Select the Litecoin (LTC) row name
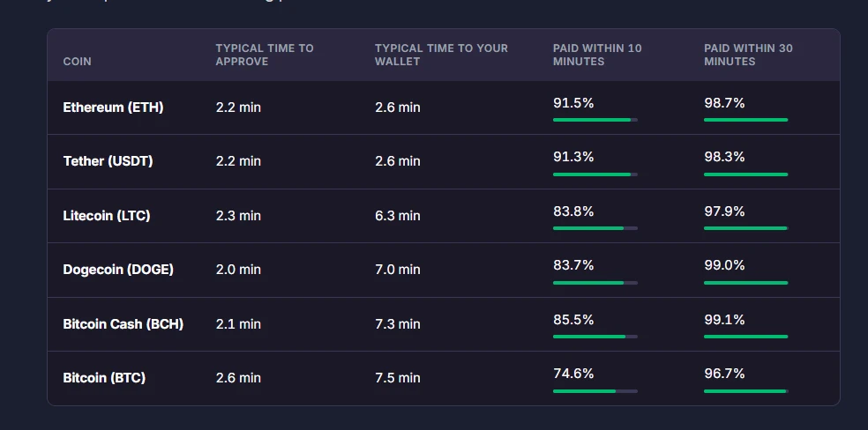This screenshot has width=868, height=430. 106,216
